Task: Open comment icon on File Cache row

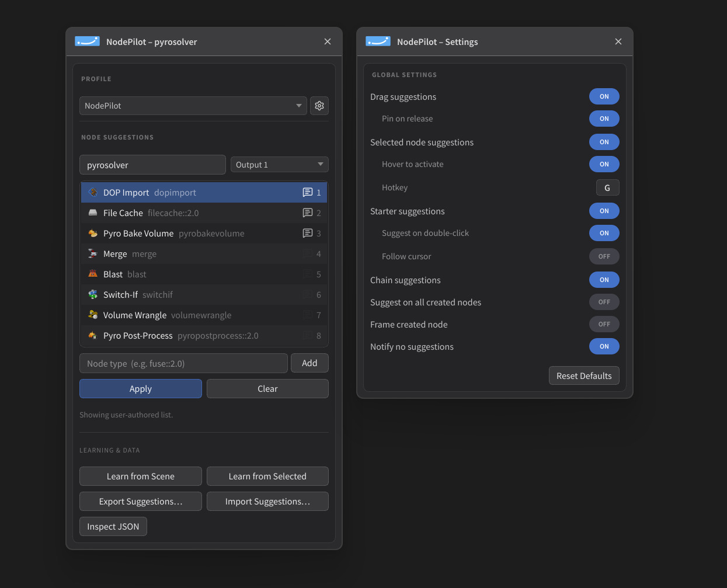Action: (308, 213)
